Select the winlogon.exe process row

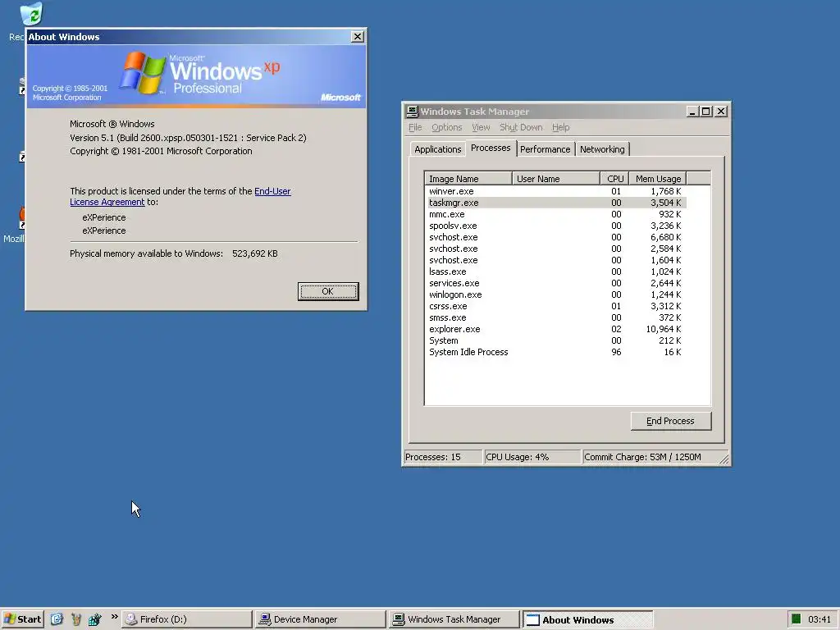[555, 295]
